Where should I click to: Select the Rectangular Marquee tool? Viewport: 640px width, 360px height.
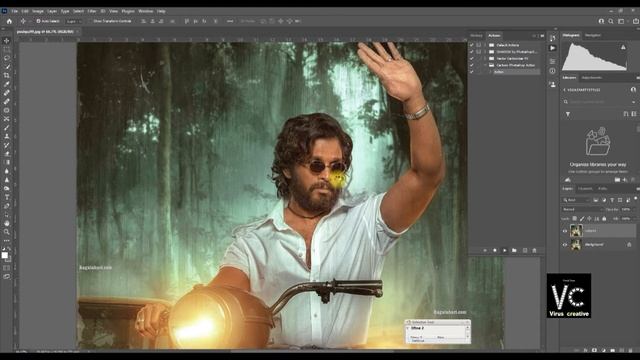(x=7, y=49)
